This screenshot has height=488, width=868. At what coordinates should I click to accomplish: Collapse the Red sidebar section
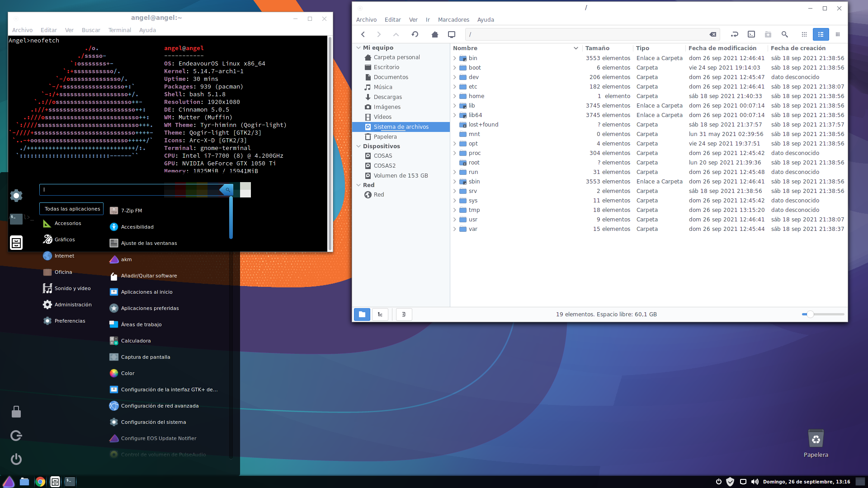(x=359, y=185)
